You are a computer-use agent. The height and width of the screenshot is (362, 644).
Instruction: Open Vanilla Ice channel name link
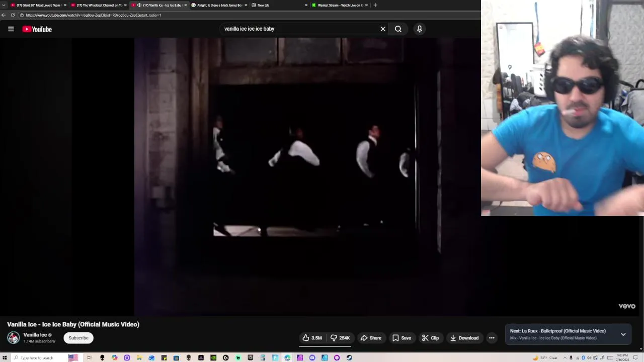pyautogui.click(x=35, y=335)
